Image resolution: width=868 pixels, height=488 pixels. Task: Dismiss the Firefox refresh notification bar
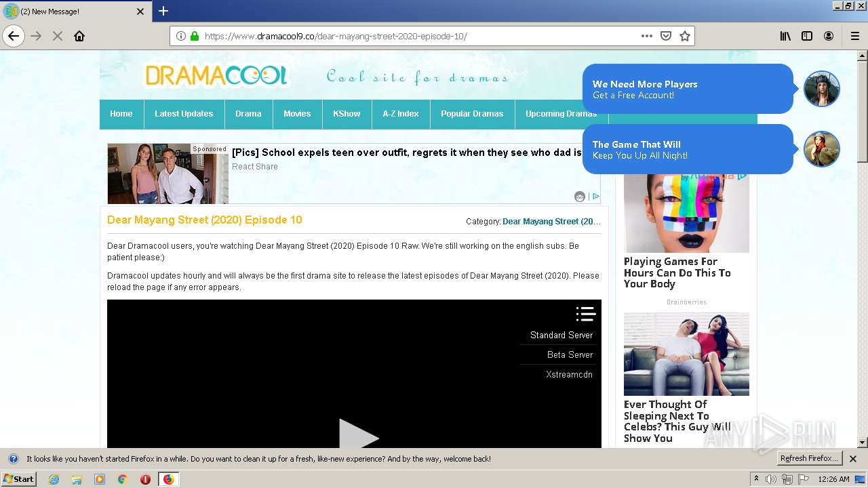point(853,459)
